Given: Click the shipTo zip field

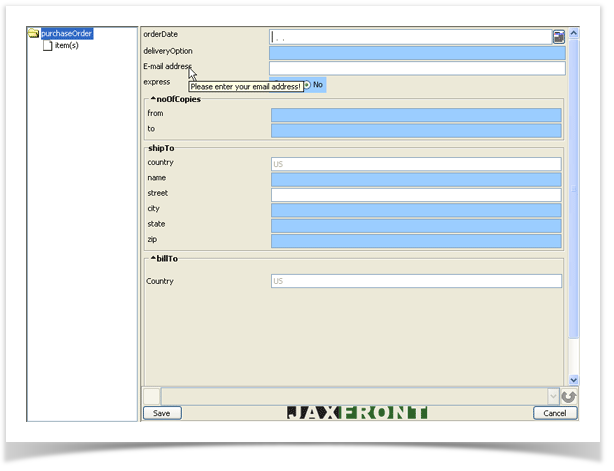Looking at the screenshot, I should click(x=416, y=241).
